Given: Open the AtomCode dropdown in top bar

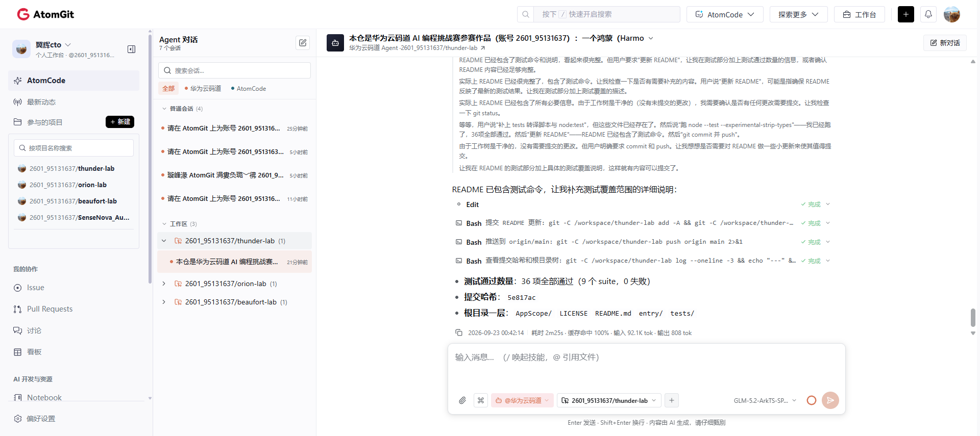Looking at the screenshot, I should [x=725, y=14].
